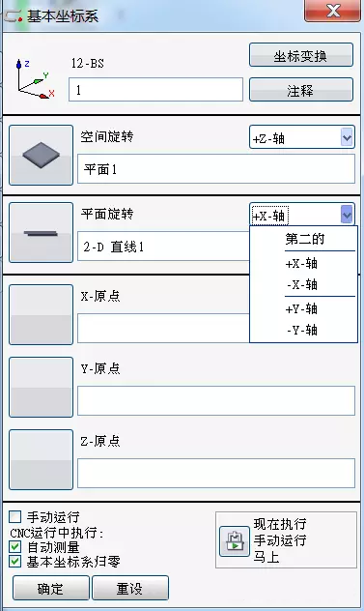Toggle the 基本坐标系归零 checkbox
Viewport: 364px width, 611px height.
click(15, 562)
